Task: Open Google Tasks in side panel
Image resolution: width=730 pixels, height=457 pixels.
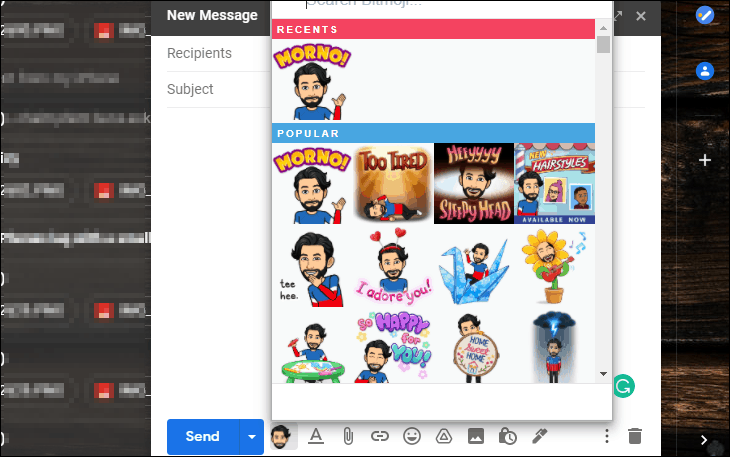Action: point(705,15)
